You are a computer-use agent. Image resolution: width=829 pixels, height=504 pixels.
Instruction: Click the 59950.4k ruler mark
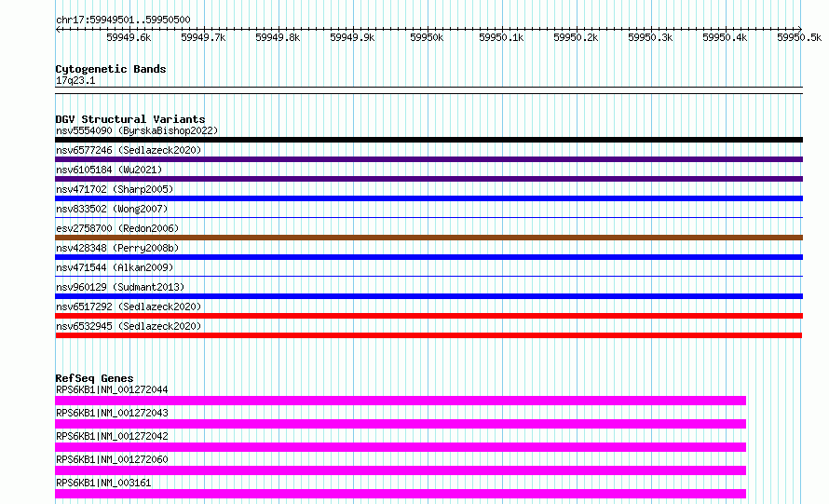tap(725, 37)
